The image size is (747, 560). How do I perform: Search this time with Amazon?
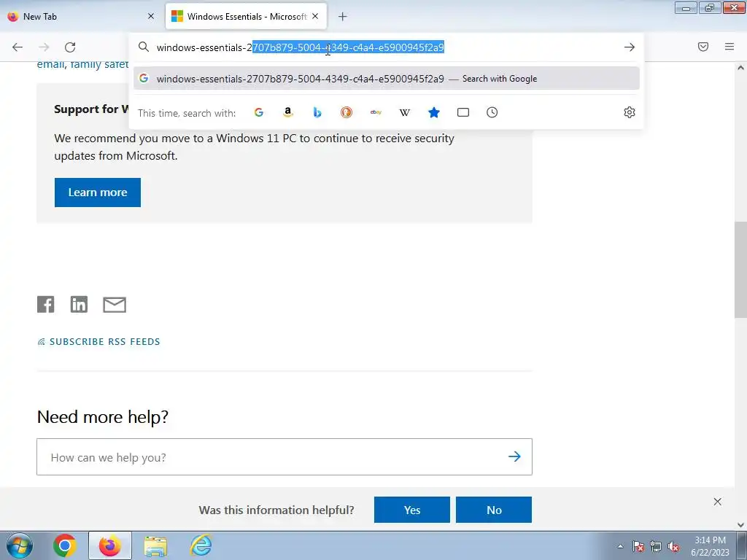pos(287,112)
